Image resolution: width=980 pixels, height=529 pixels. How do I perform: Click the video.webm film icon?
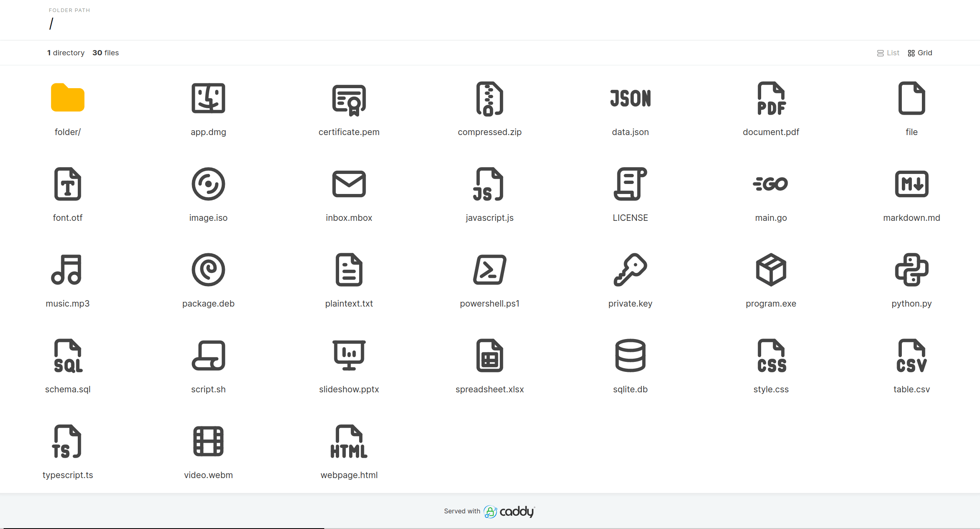tap(208, 441)
